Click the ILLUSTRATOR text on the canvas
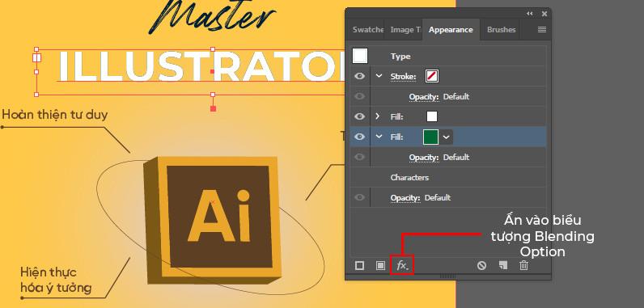644x308 pixels. point(201,66)
